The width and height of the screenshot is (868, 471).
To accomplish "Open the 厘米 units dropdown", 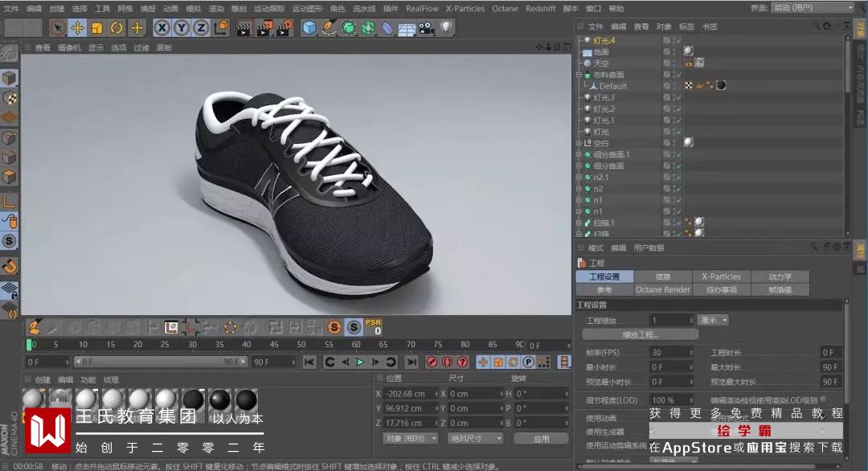I will point(713,320).
